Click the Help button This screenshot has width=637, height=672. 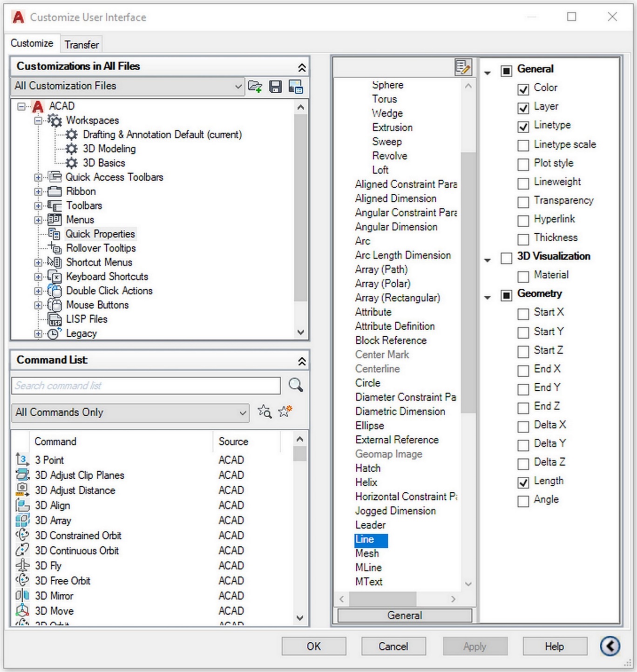554,646
